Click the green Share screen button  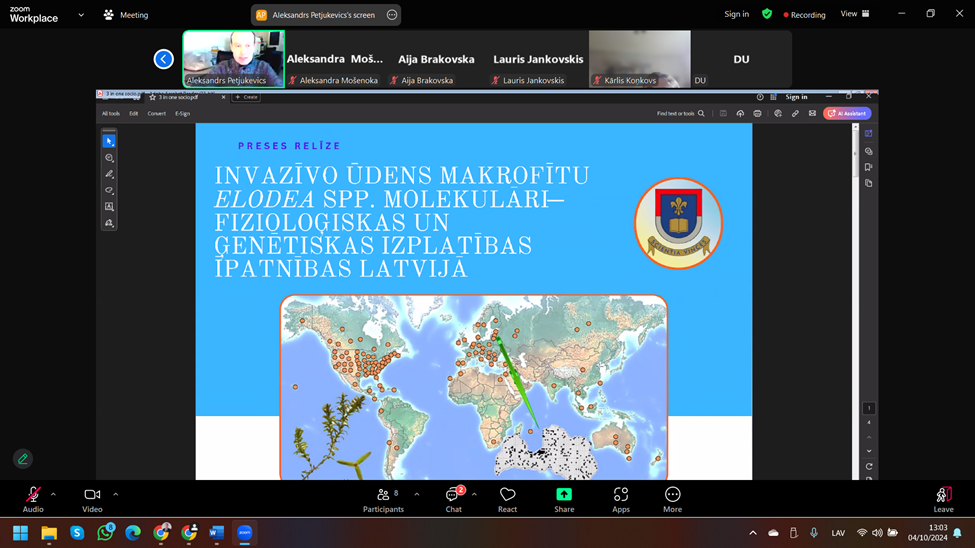click(564, 499)
